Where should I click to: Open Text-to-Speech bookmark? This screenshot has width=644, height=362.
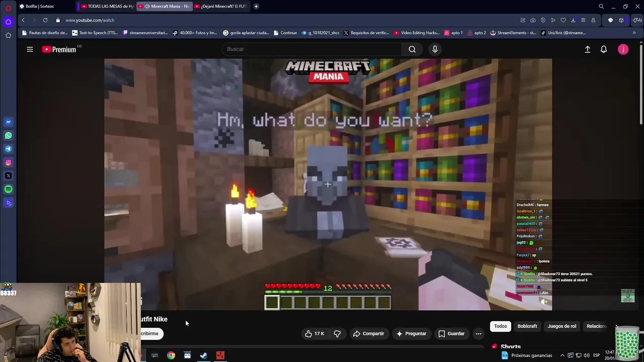(x=95, y=33)
